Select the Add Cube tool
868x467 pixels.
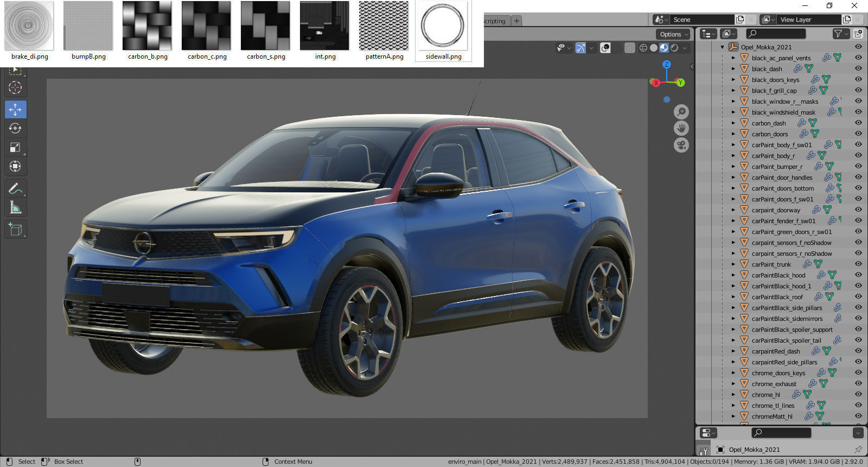pos(15,230)
